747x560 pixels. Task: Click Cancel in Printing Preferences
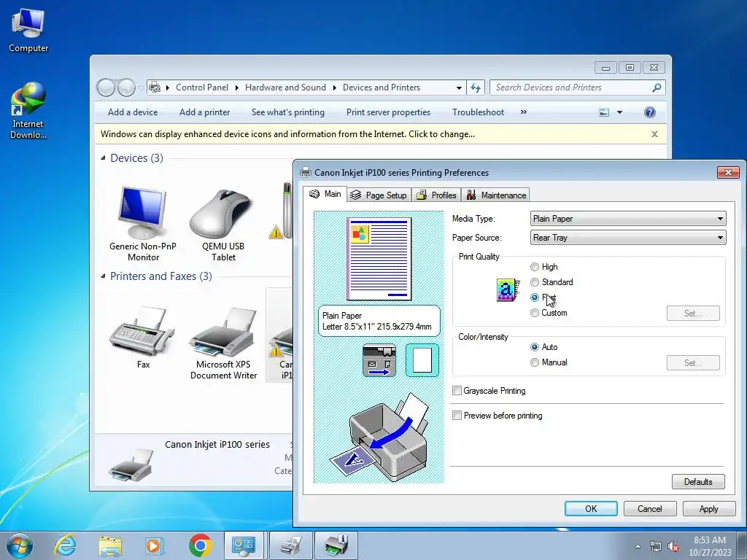tap(650, 508)
